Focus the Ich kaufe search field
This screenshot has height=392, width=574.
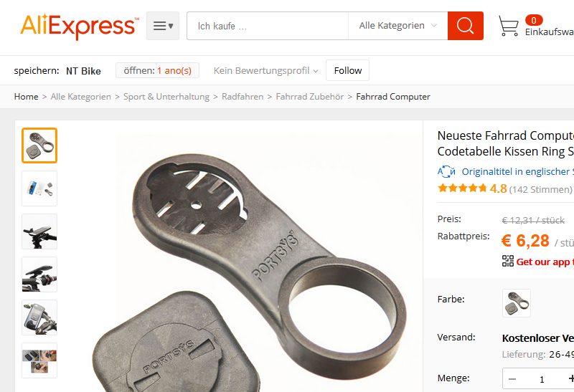point(268,26)
